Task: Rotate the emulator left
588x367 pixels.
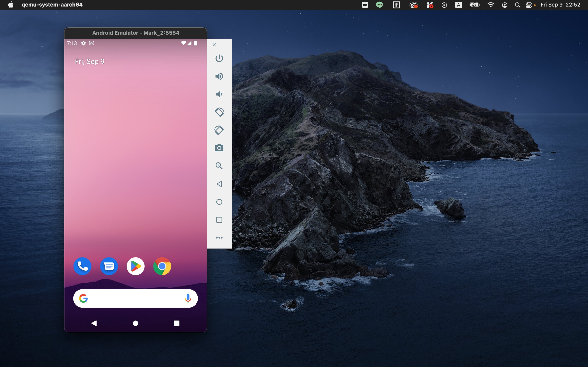Action: pos(219,112)
